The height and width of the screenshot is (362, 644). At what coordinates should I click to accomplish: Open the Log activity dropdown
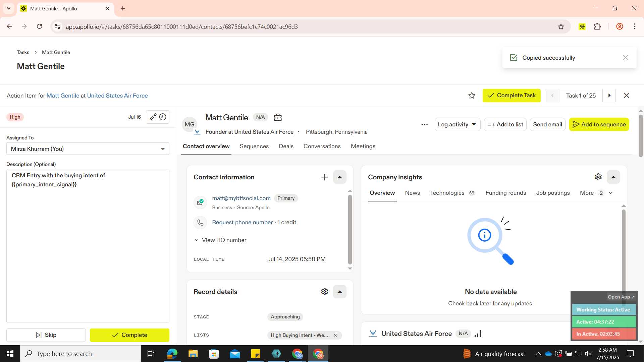point(457,124)
